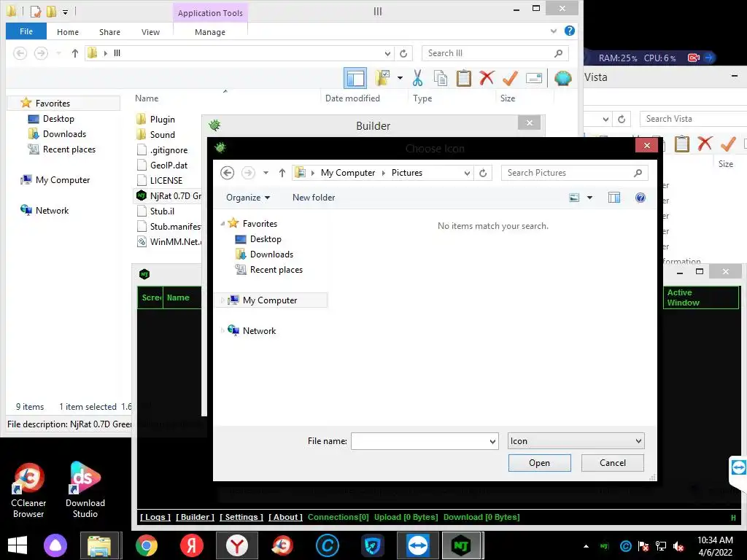Collapse Favorites in dialog tree
The height and width of the screenshot is (560, 747).
click(x=222, y=224)
